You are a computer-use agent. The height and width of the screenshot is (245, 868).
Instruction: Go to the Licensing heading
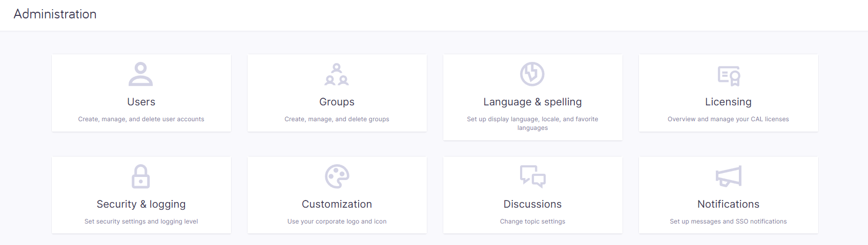[x=728, y=102]
